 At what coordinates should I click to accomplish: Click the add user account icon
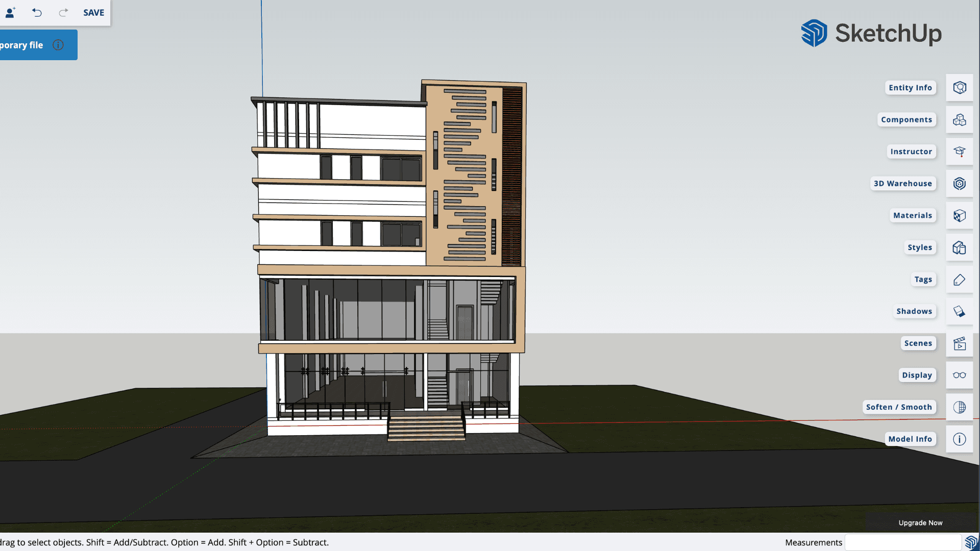[x=10, y=12]
